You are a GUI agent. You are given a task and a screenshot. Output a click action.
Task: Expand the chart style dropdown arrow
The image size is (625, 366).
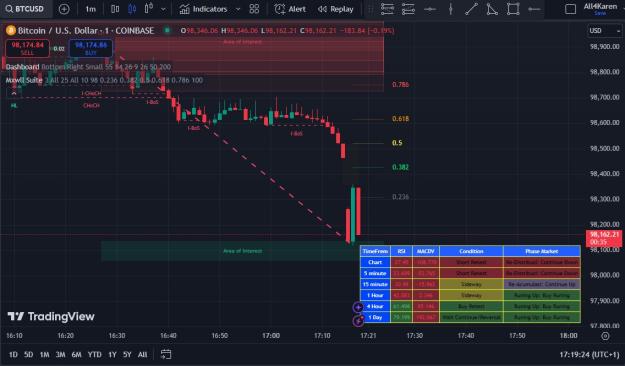163,9
